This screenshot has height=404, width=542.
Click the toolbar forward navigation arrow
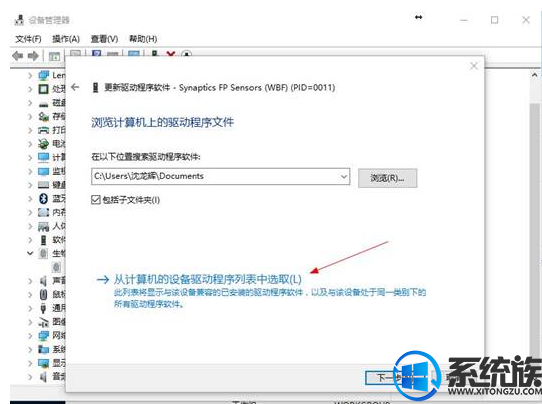coord(33,56)
